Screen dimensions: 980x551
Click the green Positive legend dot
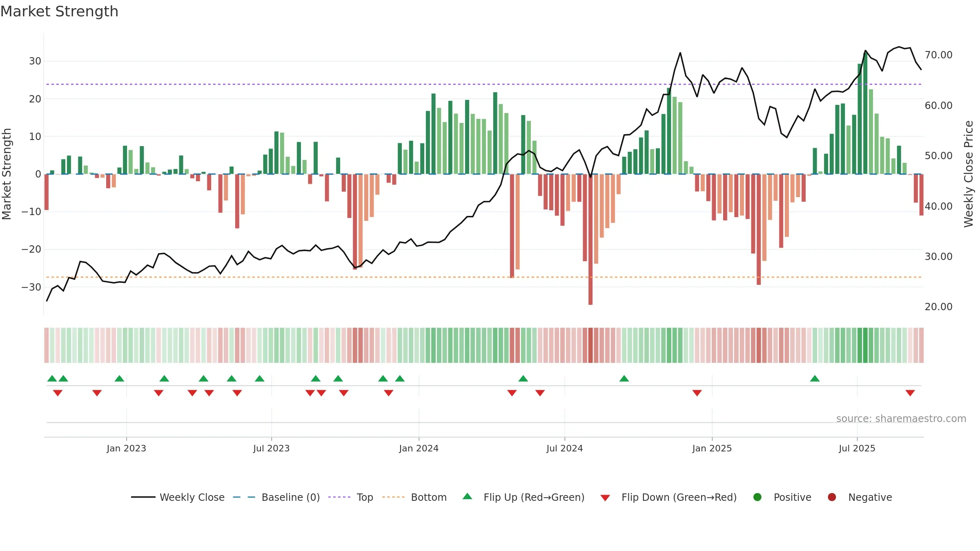coord(757,497)
